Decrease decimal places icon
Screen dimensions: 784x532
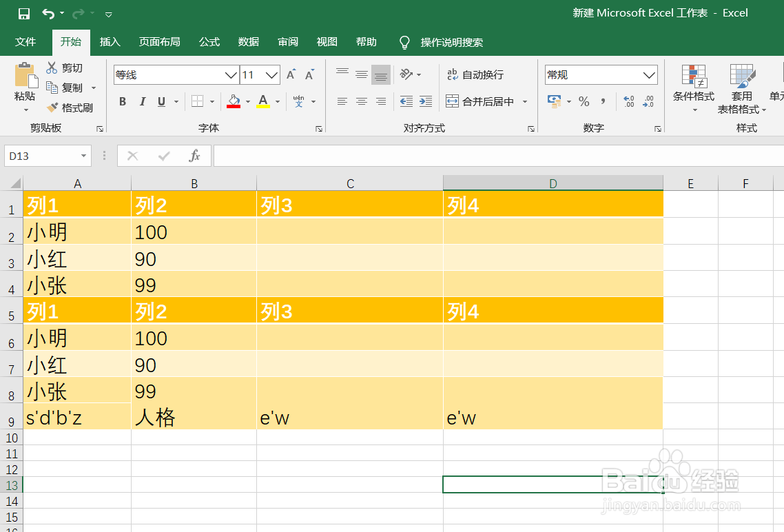tap(648, 101)
